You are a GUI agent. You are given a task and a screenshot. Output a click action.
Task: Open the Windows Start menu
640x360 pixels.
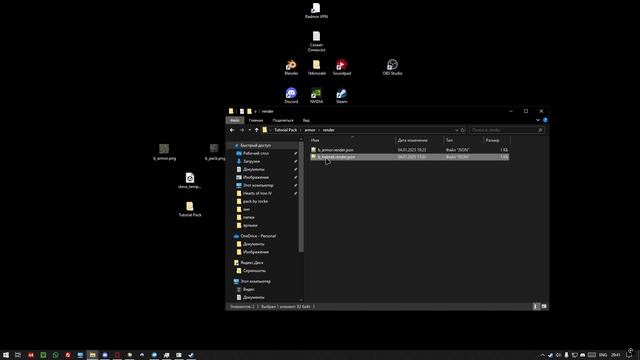[x=6, y=355]
